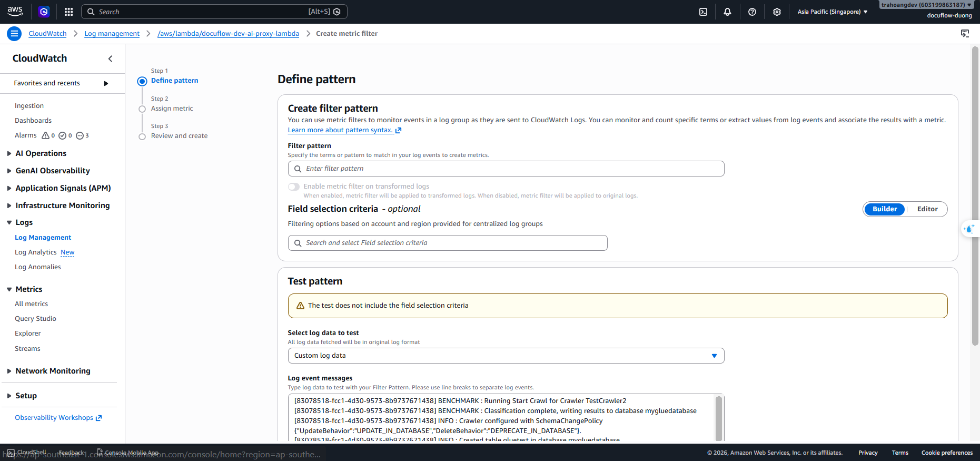Click the Console Mobile App footer link

click(x=128, y=453)
